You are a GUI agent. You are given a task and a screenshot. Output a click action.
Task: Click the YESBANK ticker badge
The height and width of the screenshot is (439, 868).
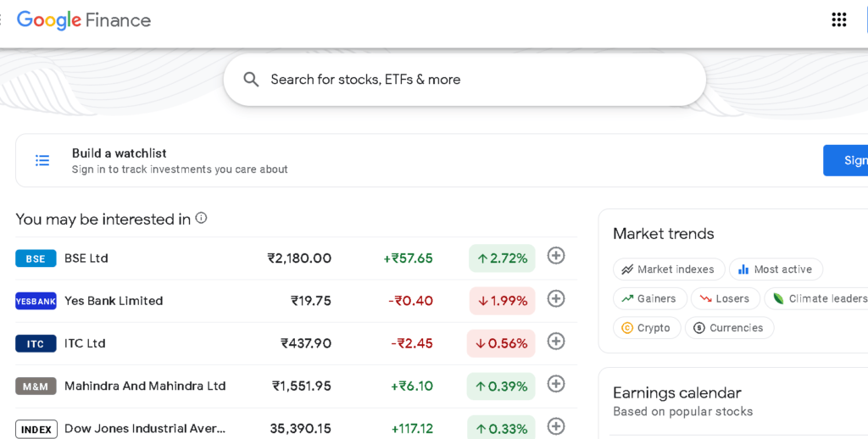pyautogui.click(x=36, y=301)
